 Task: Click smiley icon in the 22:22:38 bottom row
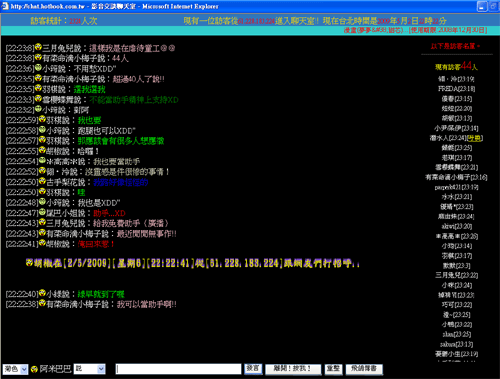coord(42,303)
